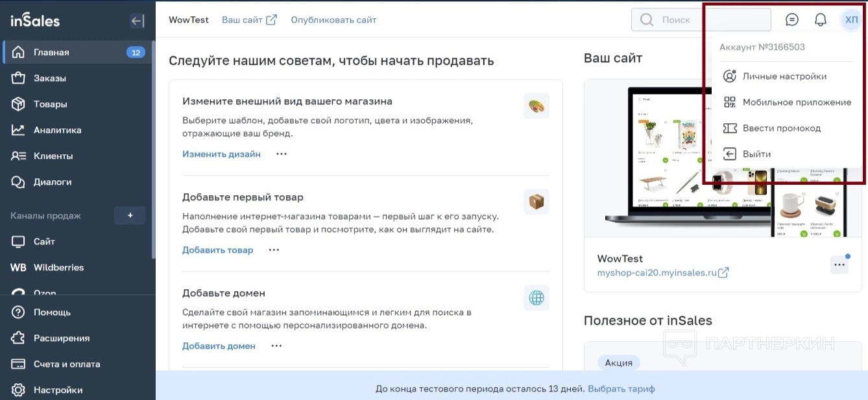Click the box icon beside Добавьте первый товар
The height and width of the screenshot is (400, 868).
click(536, 202)
